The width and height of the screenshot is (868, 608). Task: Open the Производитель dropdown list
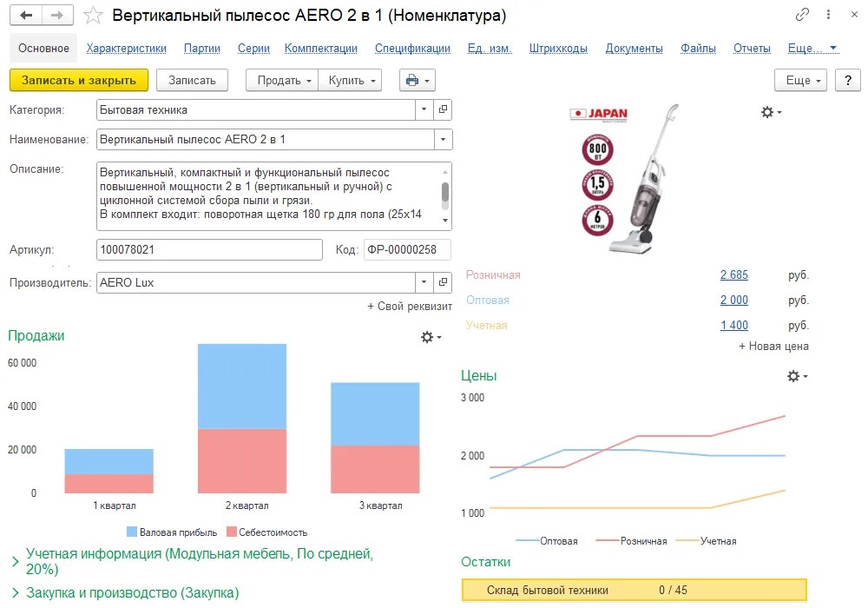click(x=423, y=282)
